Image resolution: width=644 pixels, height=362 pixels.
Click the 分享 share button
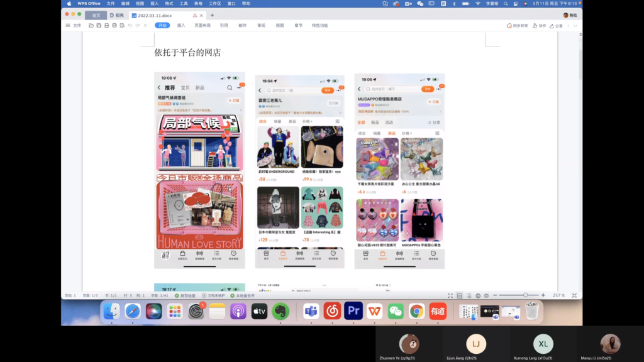coord(556,25)
